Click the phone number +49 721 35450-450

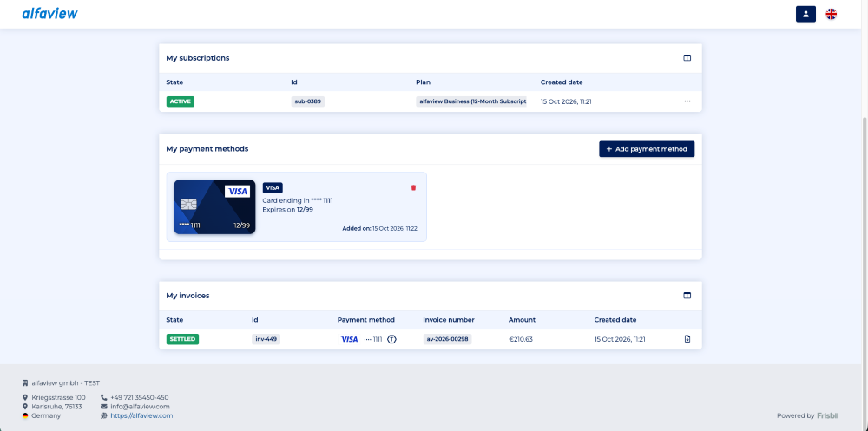tap(139, 397)
